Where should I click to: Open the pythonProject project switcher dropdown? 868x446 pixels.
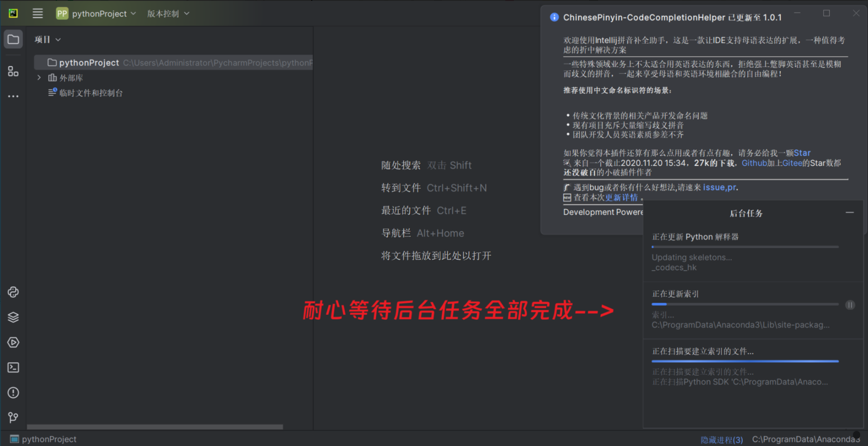tap(96, 13)
